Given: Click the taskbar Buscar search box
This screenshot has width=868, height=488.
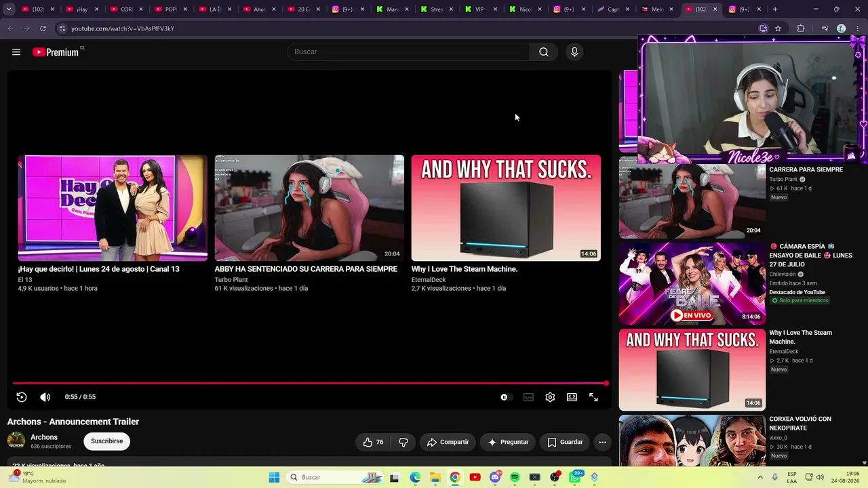Looking at the screenshot, I should pos(334,477).
